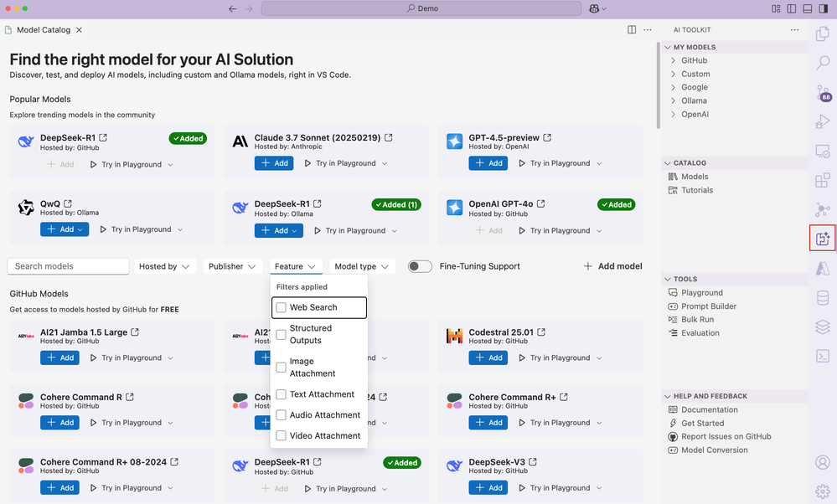
Task: Open the Search icon in activity bar
Action: pyautogui.click(x=823, y=63)
